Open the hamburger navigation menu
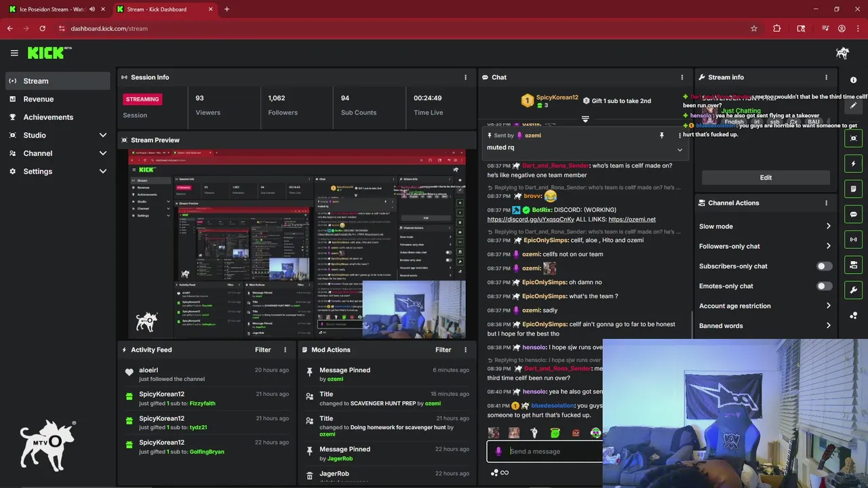 (14, 53)
